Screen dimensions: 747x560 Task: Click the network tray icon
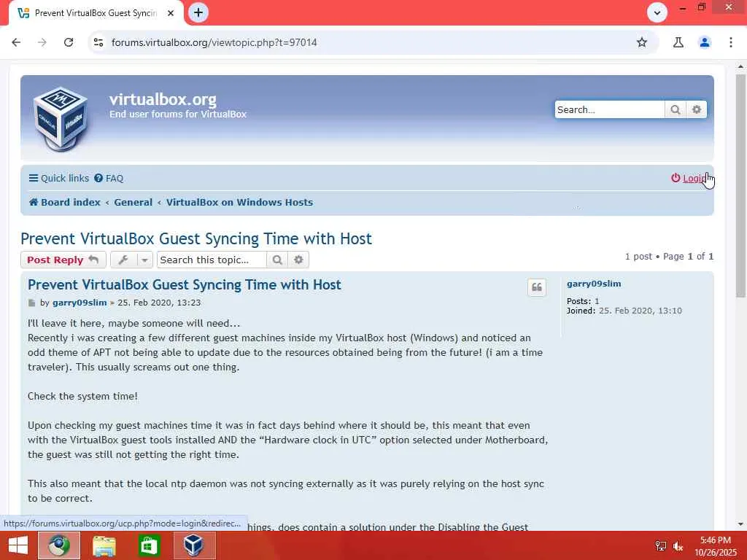pyautogui.click(x=661, y=545)
